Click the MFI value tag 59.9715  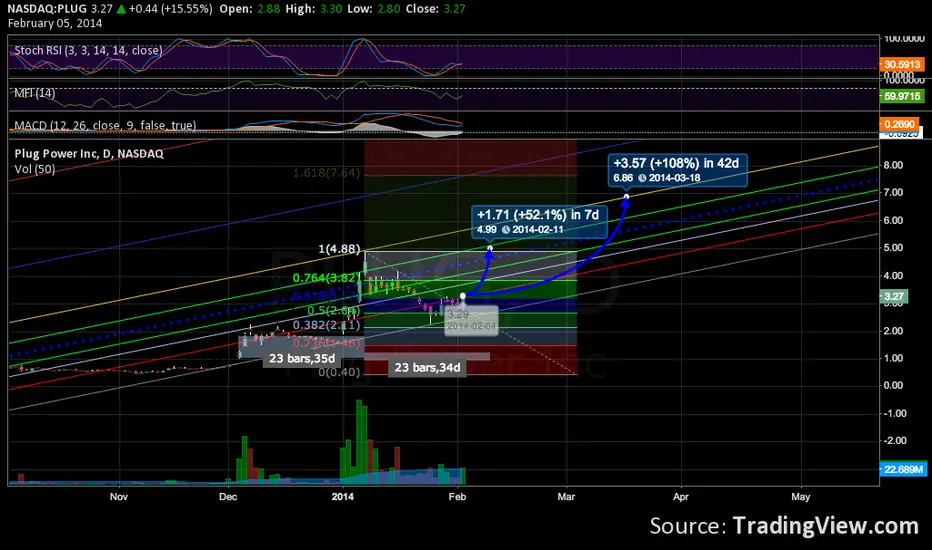pos(902,96)
